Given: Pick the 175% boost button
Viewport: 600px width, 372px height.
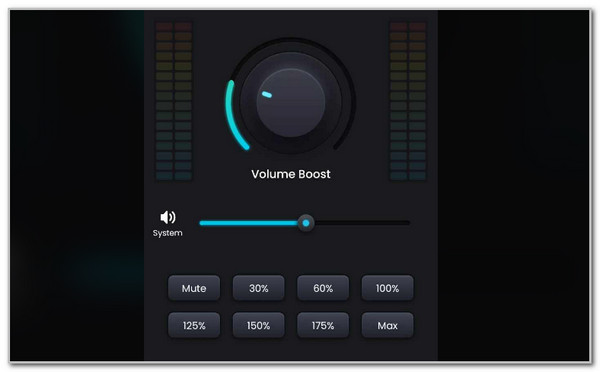Looking at the screenshot, I should (x=323, y=326).
